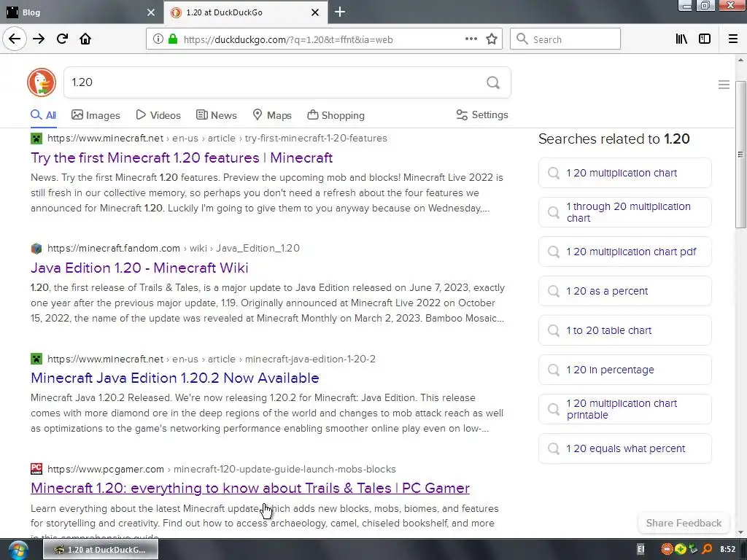Open Java Edition 1.20 - Minecraft Wiki link

pyautogui.click(x=139, y=268)
